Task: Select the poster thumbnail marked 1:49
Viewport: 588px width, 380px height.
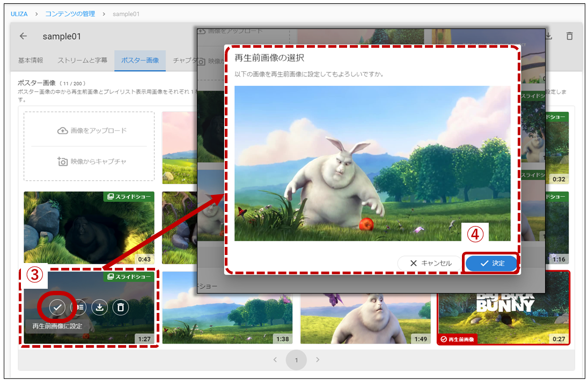Action: click(x=366, y=318)
